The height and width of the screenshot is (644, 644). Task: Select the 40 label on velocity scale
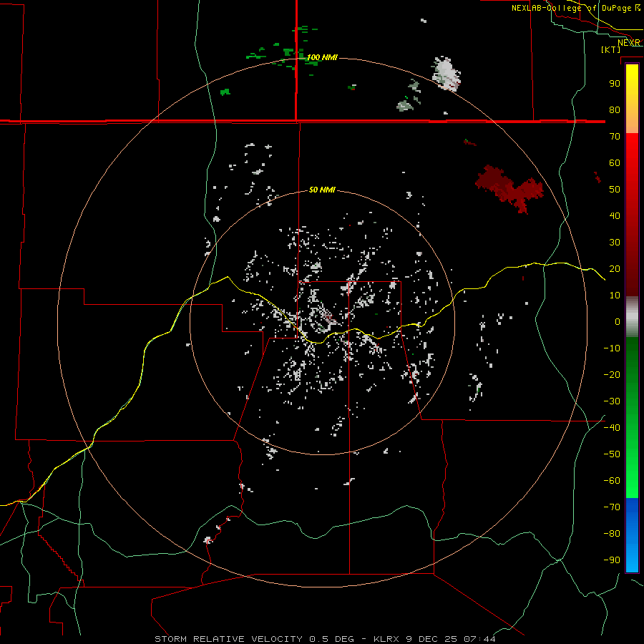pyautogui.click(x=615, y=215)
